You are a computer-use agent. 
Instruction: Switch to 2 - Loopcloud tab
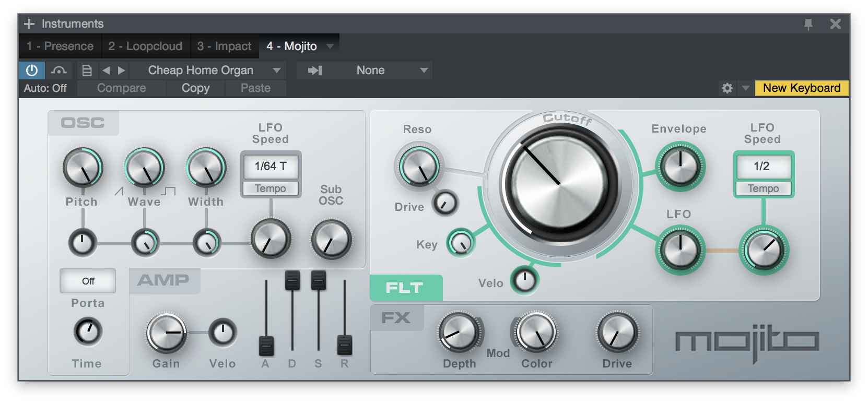(x=145, y=46)
